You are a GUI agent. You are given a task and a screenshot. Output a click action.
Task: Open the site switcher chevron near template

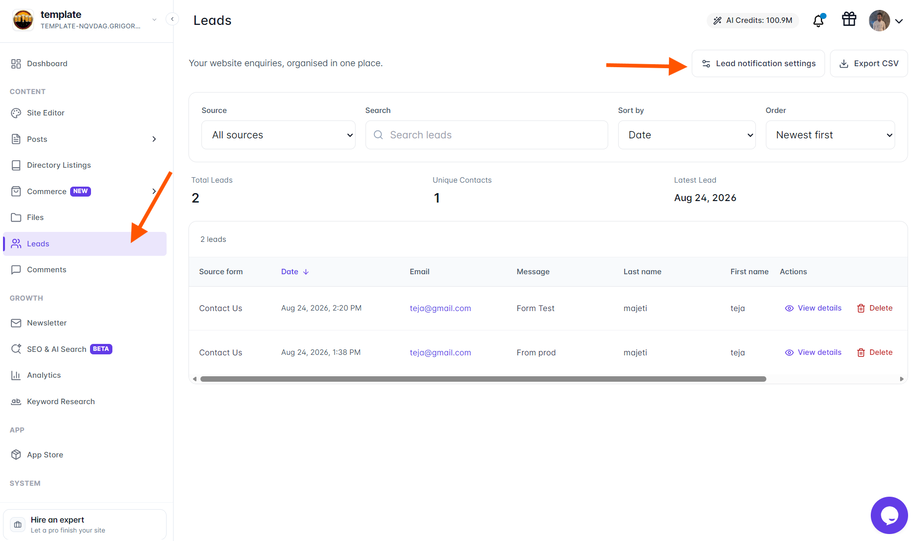(x=154, y=20)
